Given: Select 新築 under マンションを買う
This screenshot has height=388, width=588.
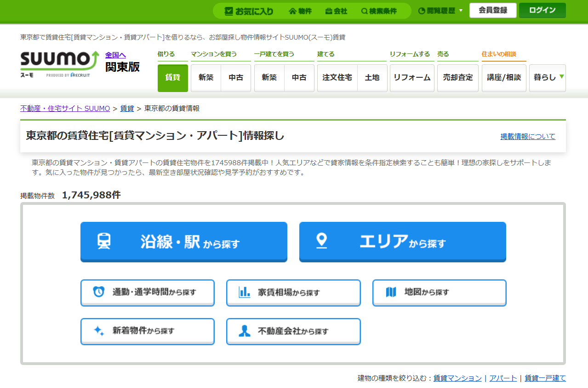Looking at the screenshot, I should pyautogui.click(x=206, y=78).
